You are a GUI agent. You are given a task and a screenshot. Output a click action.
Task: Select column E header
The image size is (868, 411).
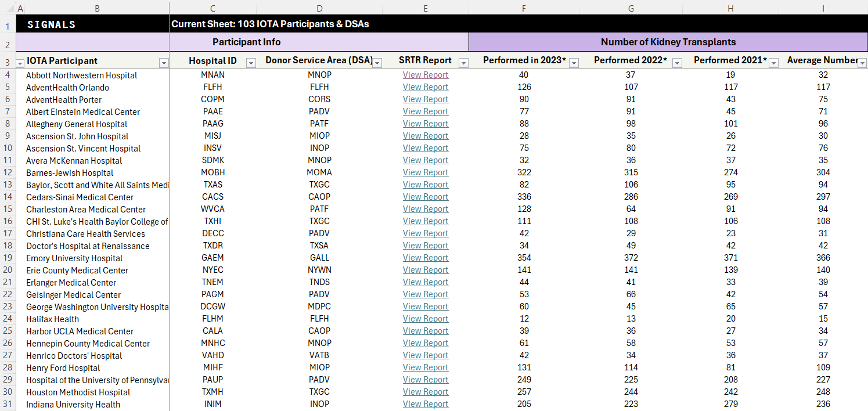pos(426,8)
